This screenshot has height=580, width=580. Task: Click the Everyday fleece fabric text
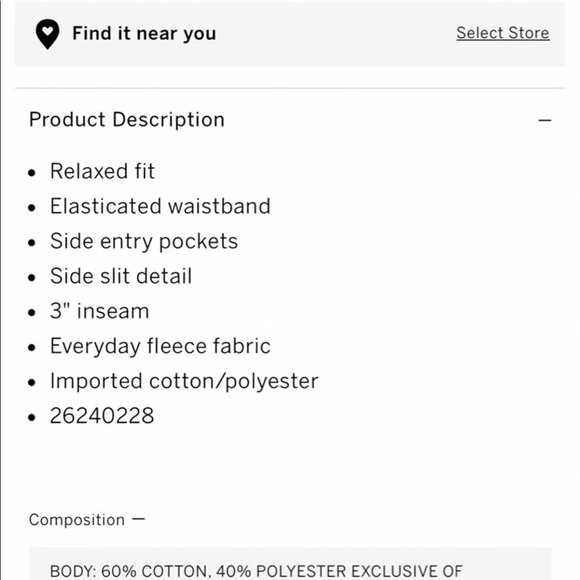pos(160,346)
